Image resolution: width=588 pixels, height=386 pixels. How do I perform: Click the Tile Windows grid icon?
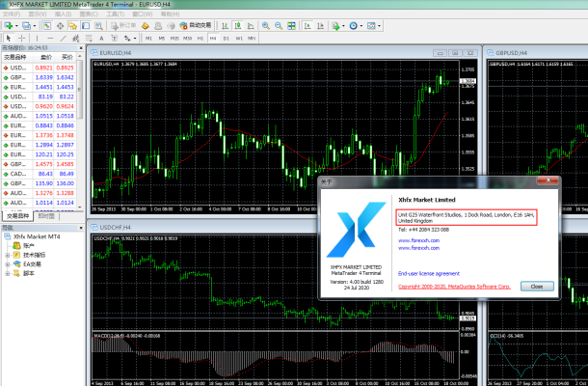pyautogui.click(x=291, y=26)
